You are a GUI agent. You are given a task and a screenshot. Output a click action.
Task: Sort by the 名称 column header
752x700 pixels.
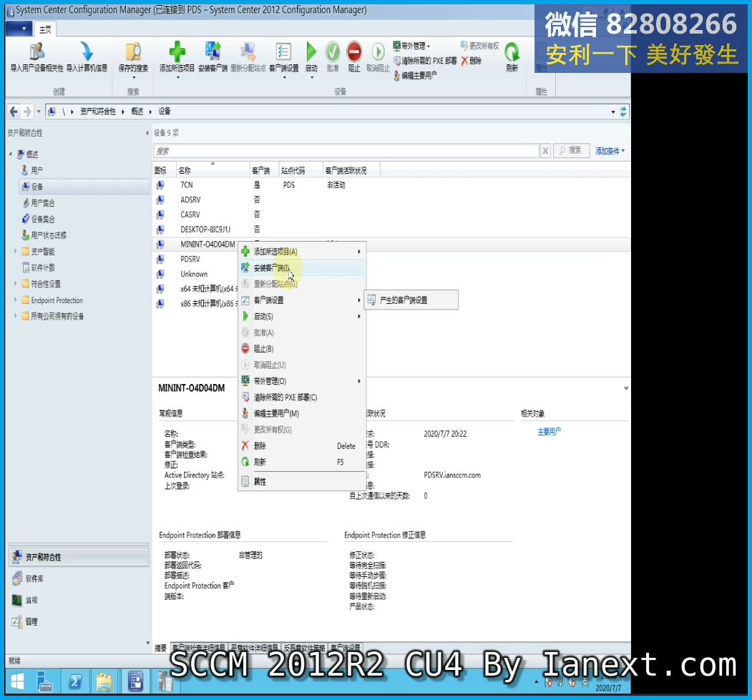(x=213, y=170)
